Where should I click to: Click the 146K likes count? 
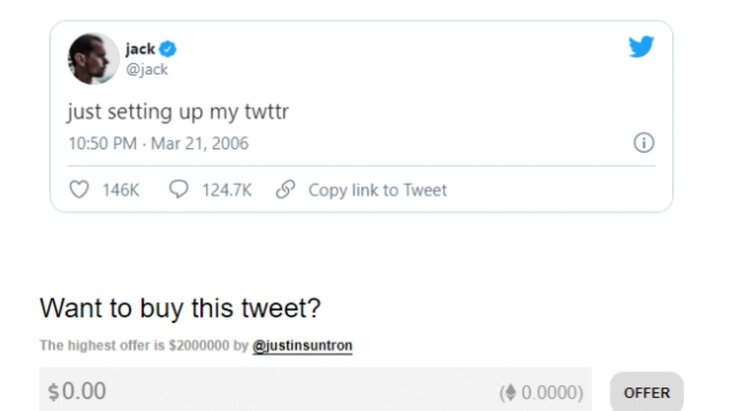pos(121,190)
